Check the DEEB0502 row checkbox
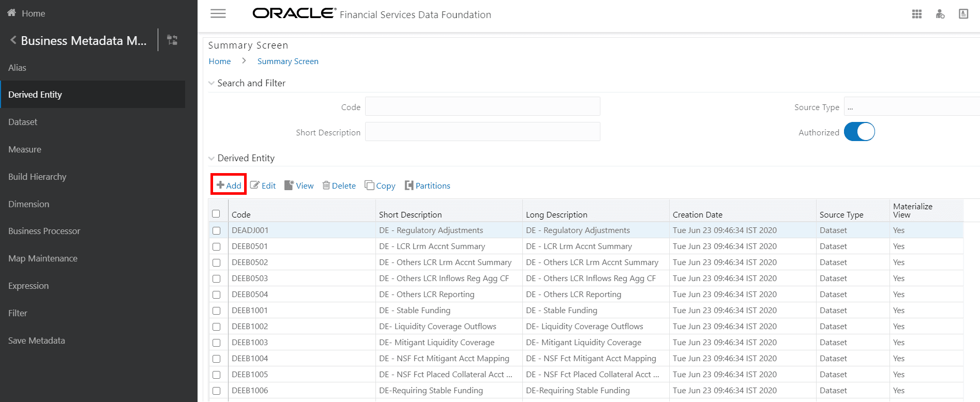980x402 pixels. (216, 262)
